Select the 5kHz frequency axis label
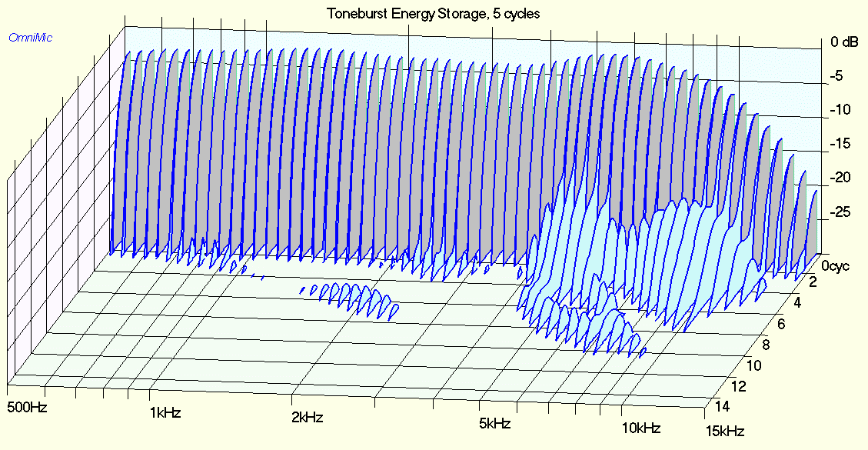This screenshot has height=450, width=868. point(494,424)
